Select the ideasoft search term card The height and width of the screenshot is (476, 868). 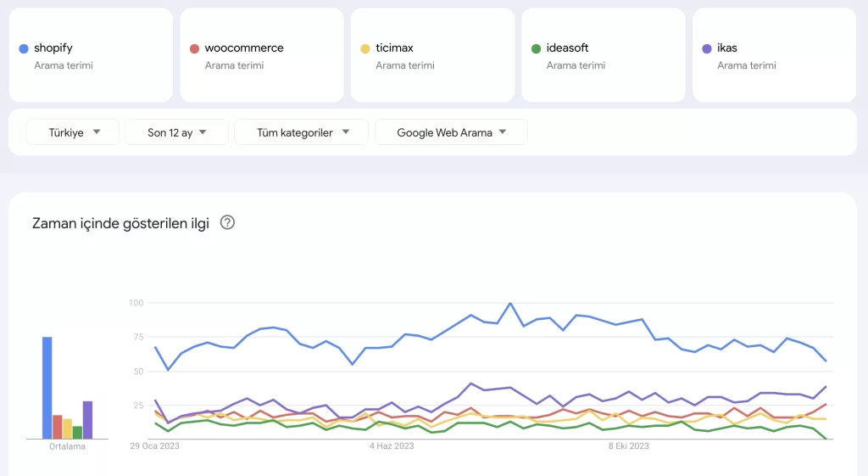click(604, 55)
